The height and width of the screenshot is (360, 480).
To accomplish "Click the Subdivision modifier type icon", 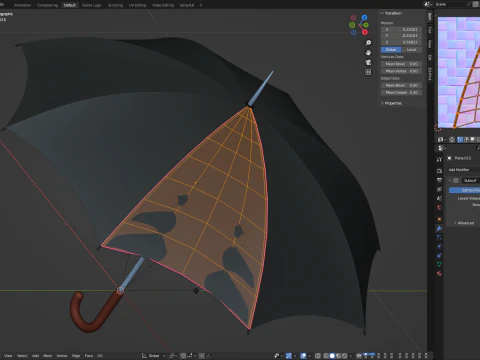I will tap(456, 180).
